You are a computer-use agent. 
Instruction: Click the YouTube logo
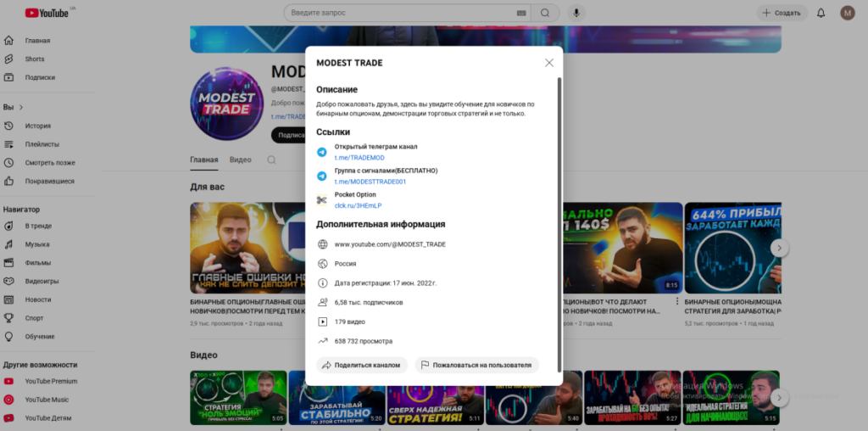pyautogui.click(x=47, y=13)
